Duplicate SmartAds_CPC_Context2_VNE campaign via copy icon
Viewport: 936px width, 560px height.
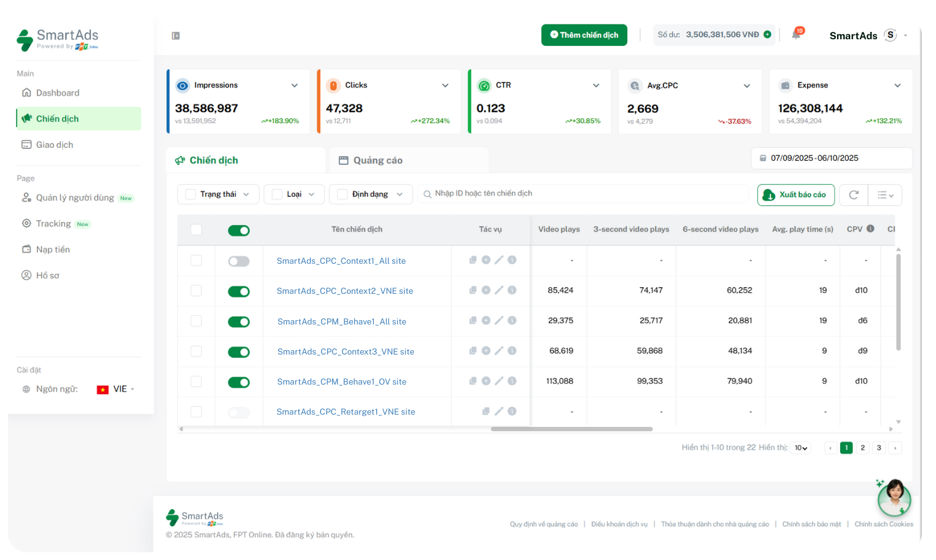coord(473,290)
